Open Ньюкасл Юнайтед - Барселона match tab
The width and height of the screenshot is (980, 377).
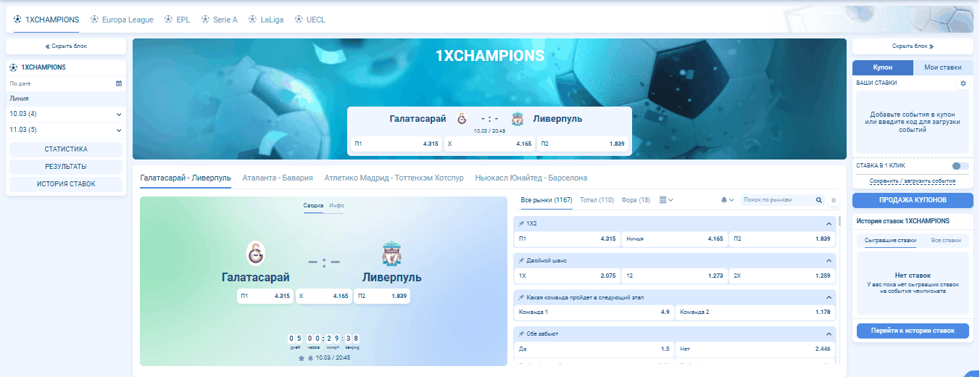click(x=531, y=178)
